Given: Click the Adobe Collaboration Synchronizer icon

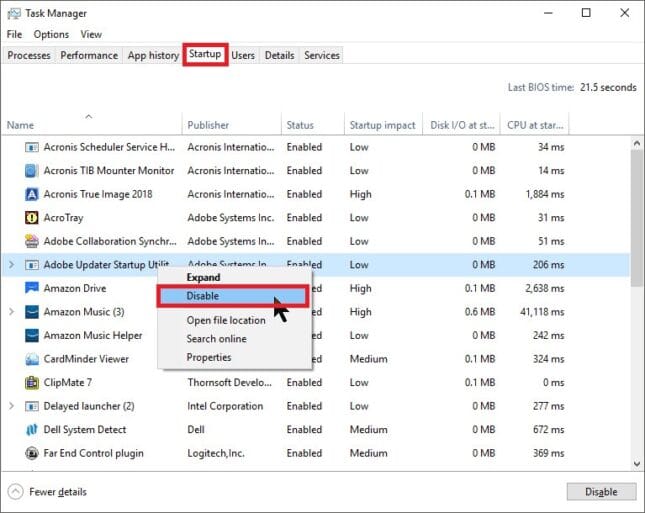Looking at the screenshot, I should tap(32, 241).
